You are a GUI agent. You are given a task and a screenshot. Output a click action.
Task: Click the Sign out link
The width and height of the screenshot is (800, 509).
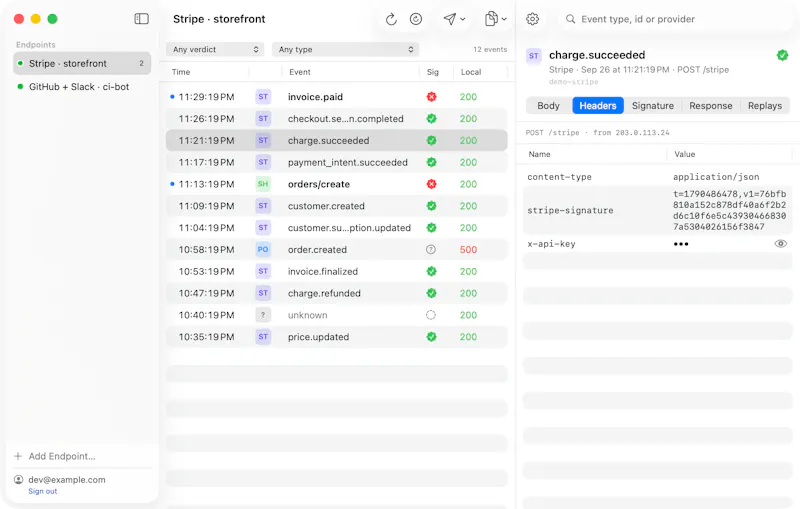[x=43, y=491]
